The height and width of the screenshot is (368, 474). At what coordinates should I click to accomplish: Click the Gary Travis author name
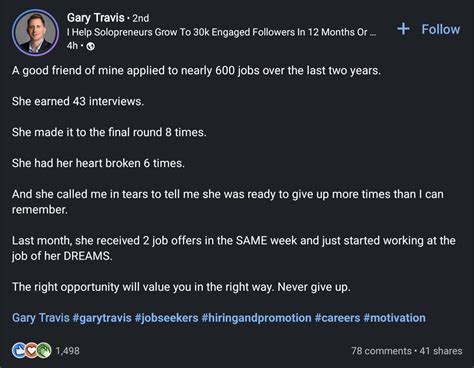pos(95,18)
